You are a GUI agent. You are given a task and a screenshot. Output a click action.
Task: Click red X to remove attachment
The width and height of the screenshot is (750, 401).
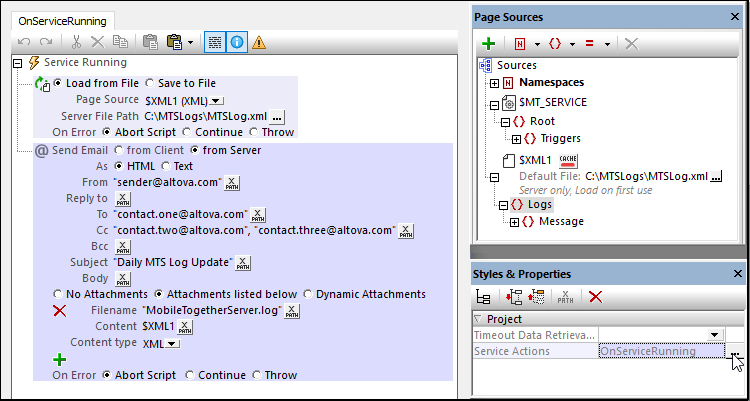(x=59, y=311)
